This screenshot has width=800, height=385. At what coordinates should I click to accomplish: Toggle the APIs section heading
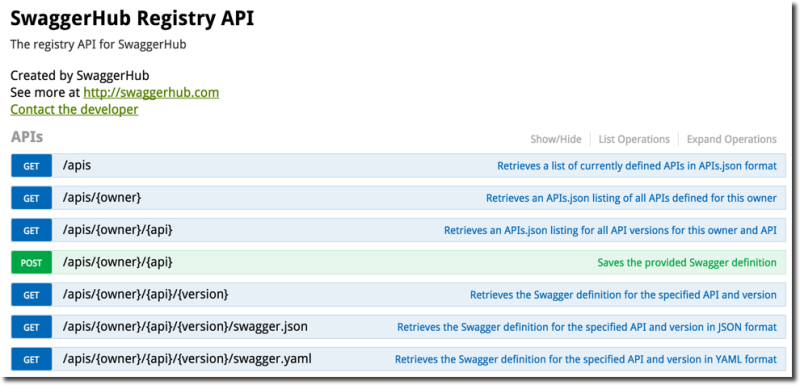click(27, 137)
